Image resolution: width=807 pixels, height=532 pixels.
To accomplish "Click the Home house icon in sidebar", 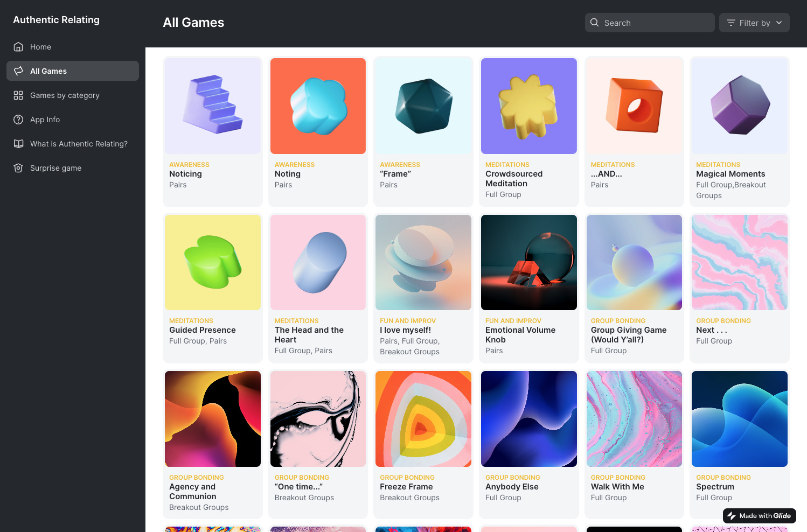I will (18, 47).
